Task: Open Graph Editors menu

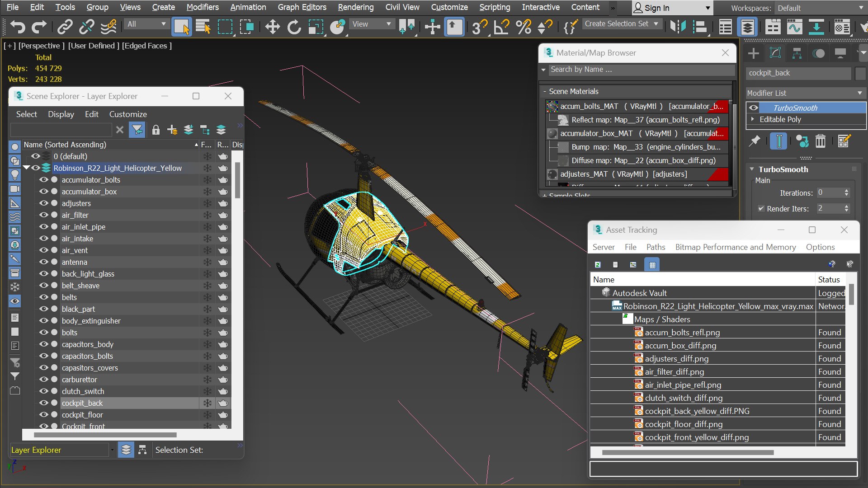Action: click(x=302, y=7)
